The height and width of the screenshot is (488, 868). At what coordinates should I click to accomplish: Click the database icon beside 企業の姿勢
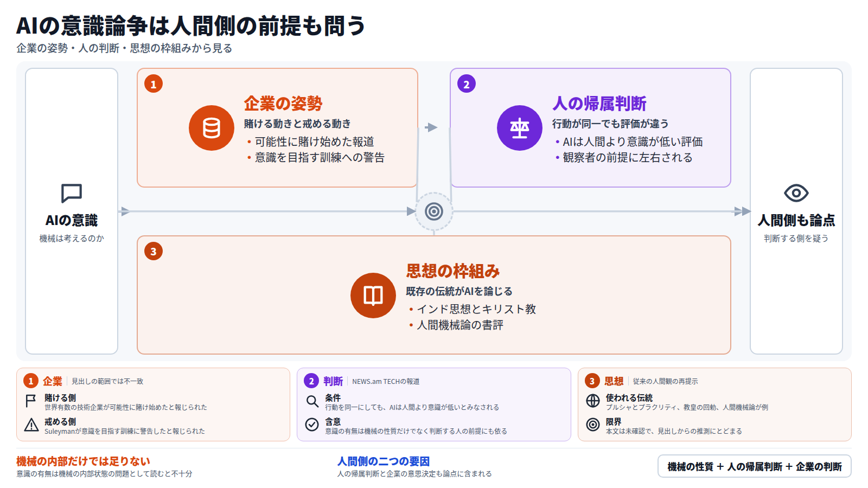(x=212, y=128)
